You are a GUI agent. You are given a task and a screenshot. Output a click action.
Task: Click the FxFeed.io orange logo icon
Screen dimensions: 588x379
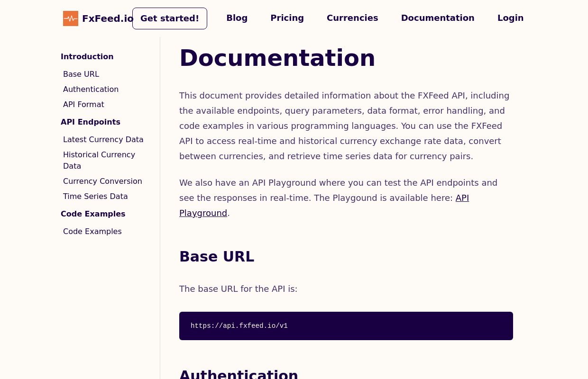pos(71,18)
